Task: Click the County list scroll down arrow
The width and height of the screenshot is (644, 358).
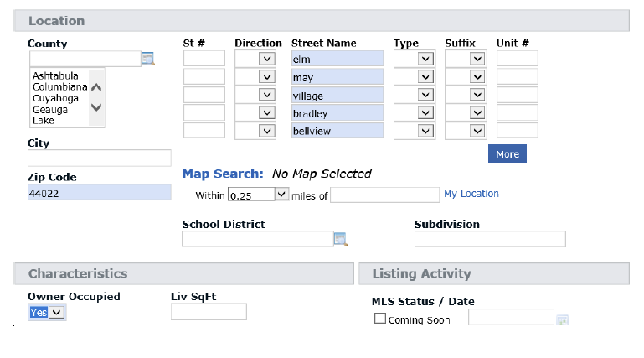Action: tap(96, 107)
